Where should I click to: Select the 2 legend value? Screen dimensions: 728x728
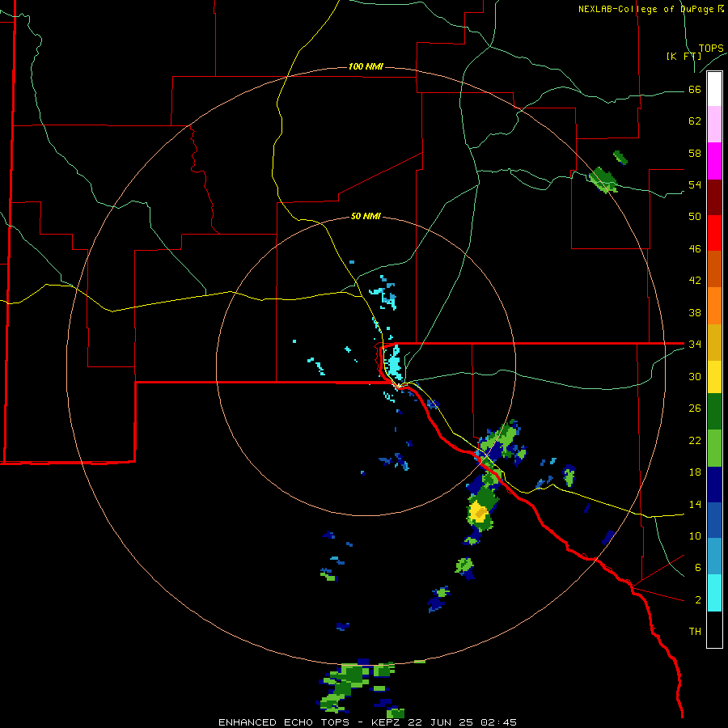point(698,600)
